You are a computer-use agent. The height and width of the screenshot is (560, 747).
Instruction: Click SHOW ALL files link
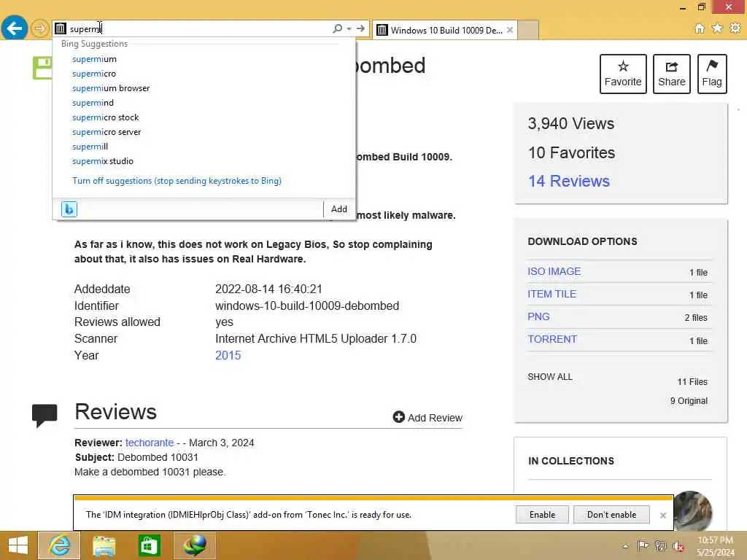[550, 377]
